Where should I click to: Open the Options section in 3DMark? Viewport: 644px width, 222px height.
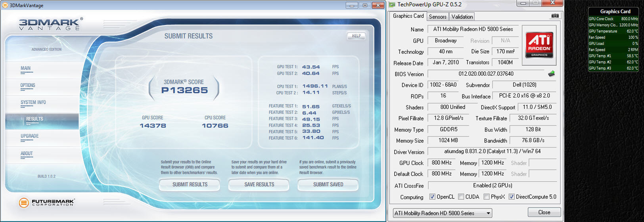[28, 86]
